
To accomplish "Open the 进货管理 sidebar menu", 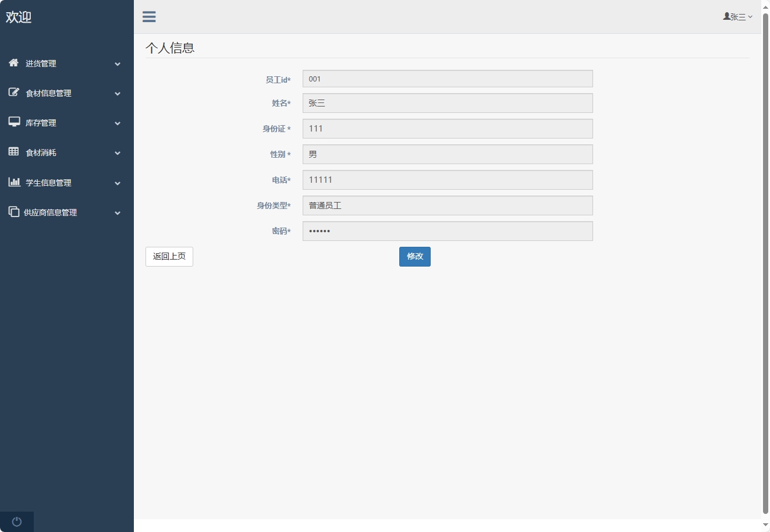I will (67, 63).
